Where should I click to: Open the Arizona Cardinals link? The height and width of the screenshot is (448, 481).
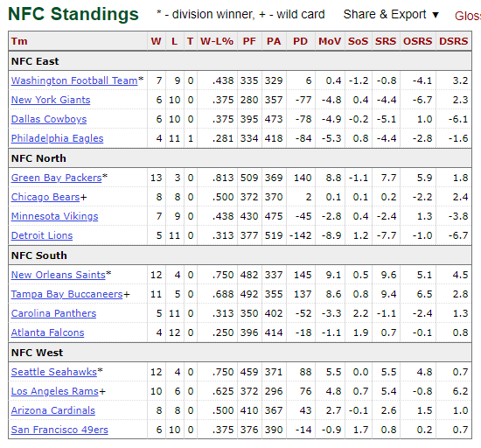tap(53, 410)
